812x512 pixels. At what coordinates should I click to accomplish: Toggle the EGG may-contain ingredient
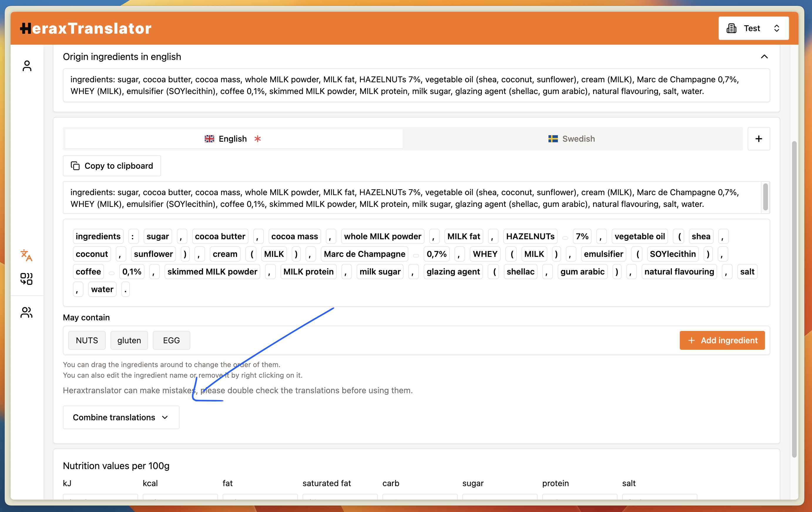[172, 340]
